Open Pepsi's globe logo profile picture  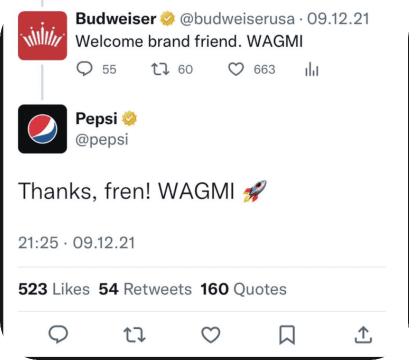click(42, 129)
